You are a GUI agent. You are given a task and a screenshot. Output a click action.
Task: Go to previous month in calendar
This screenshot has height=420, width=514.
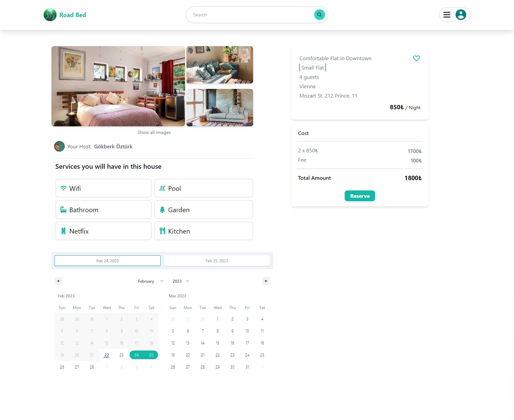58,281
